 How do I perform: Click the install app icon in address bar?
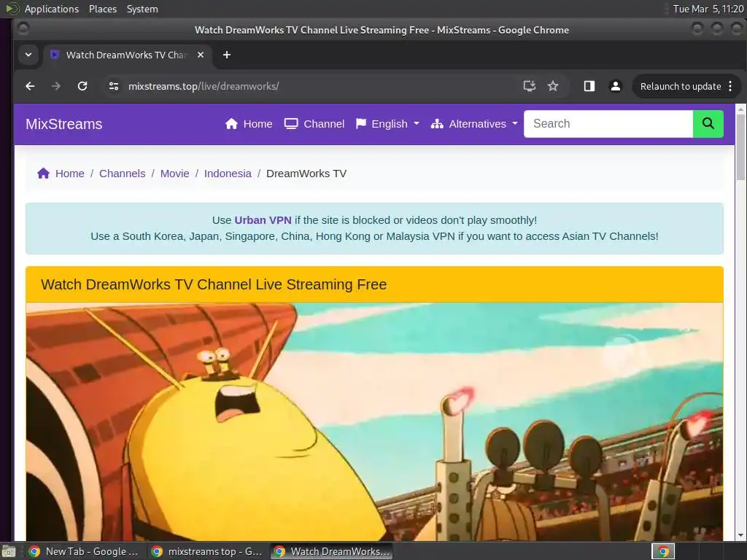530,86
